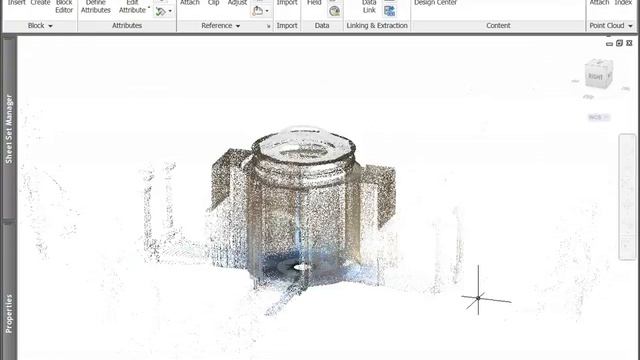Viewport: 640px width, 360px height.
Task: Click the Field button
Action: [314, 3]
